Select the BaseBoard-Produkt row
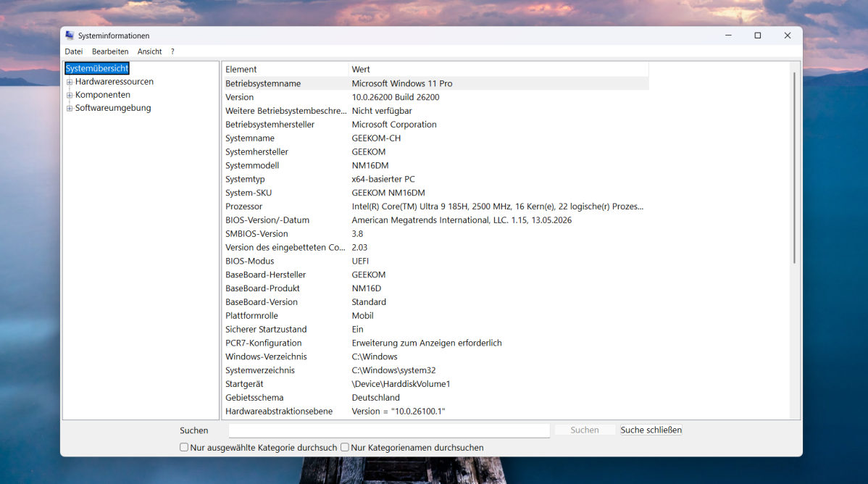The width and height of the screenshot is (868, 484). [435, 288]
